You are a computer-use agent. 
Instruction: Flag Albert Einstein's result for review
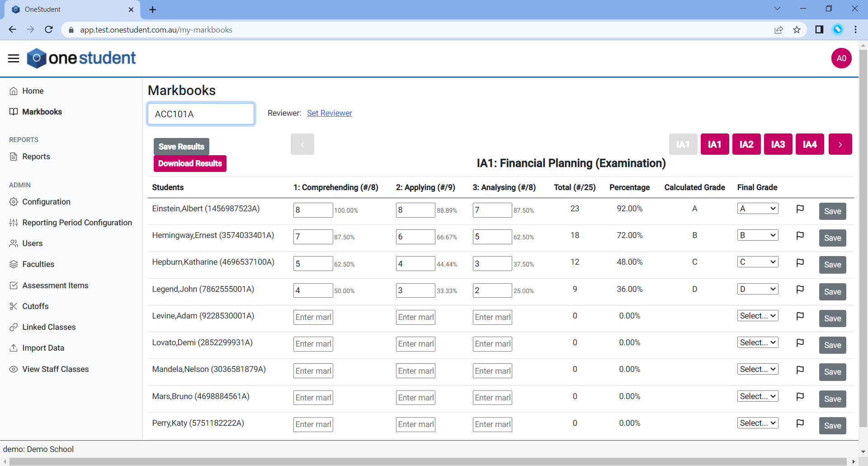[x=800, y=209]
